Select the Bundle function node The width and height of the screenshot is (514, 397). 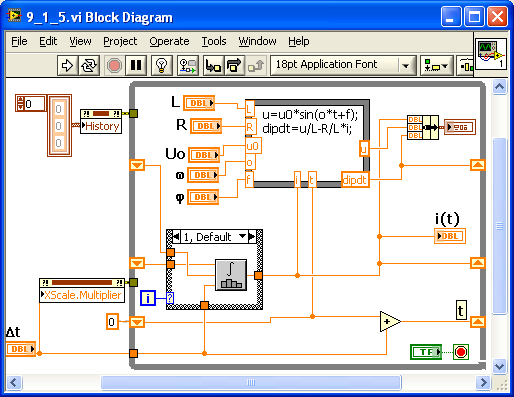423,127
